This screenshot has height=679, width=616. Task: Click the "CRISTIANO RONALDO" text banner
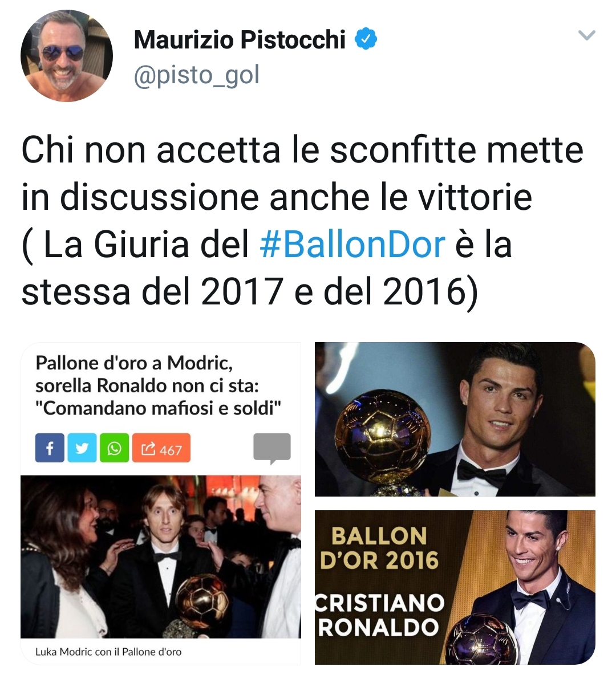[380, 615]
